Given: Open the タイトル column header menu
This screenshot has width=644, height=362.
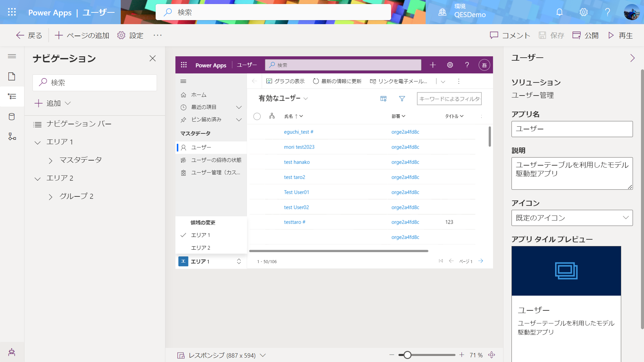Looking at the screenshot, I should (x=454, y=116).
